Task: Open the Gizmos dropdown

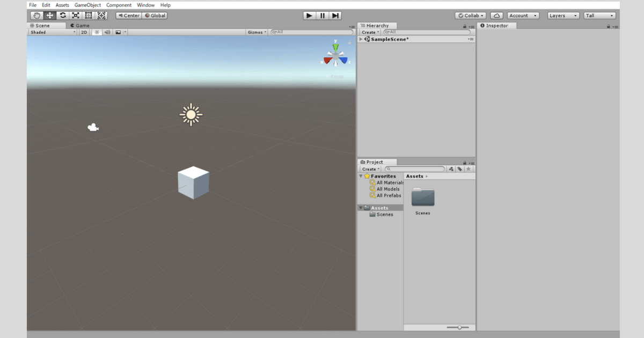Action: tap(256, 32)
